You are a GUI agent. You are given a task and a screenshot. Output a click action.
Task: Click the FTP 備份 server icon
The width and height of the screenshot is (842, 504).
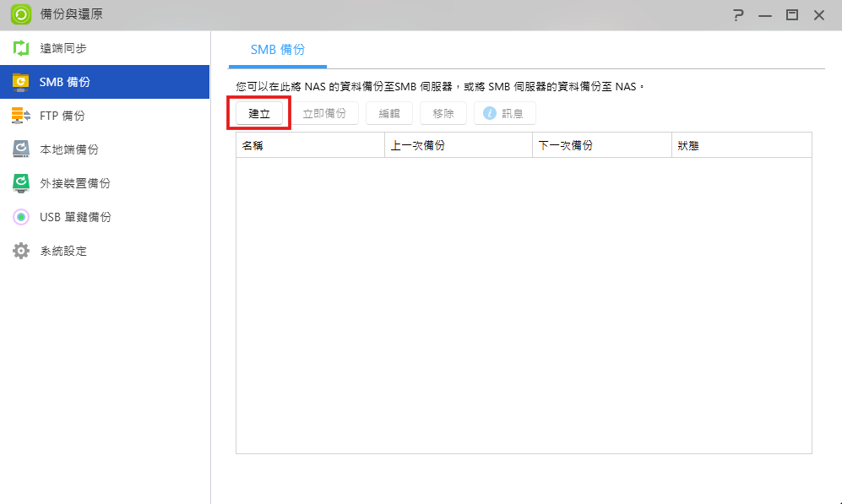(20, 116)
